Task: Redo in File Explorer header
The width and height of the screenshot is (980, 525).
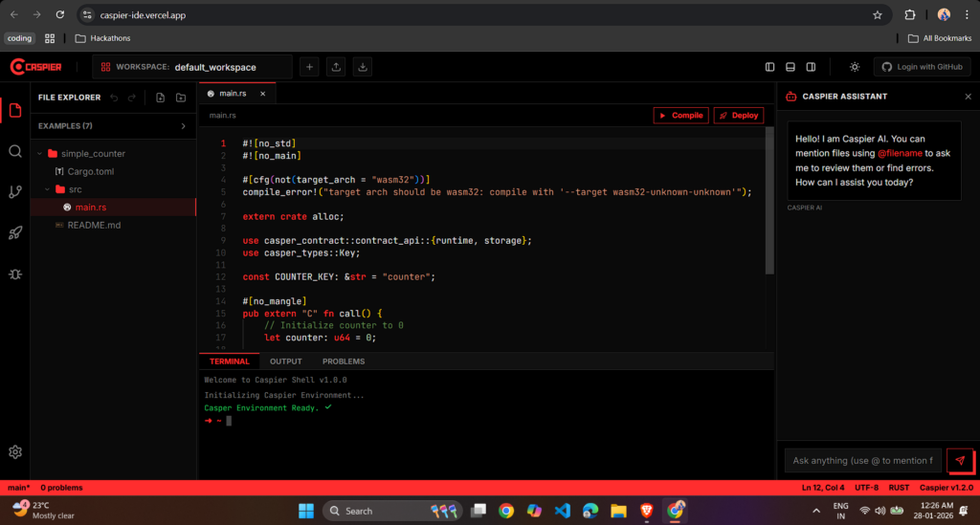Action: tap(132, 98)
